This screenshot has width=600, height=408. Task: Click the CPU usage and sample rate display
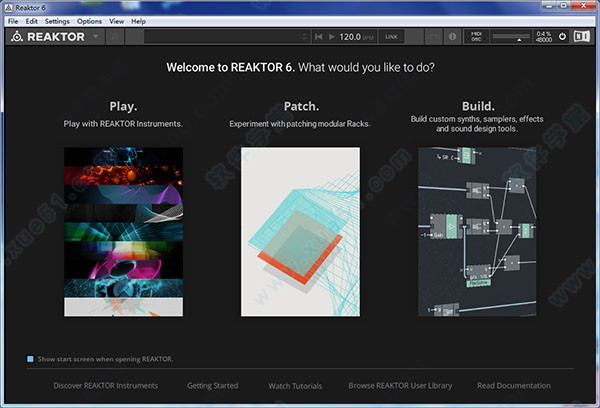544,37
